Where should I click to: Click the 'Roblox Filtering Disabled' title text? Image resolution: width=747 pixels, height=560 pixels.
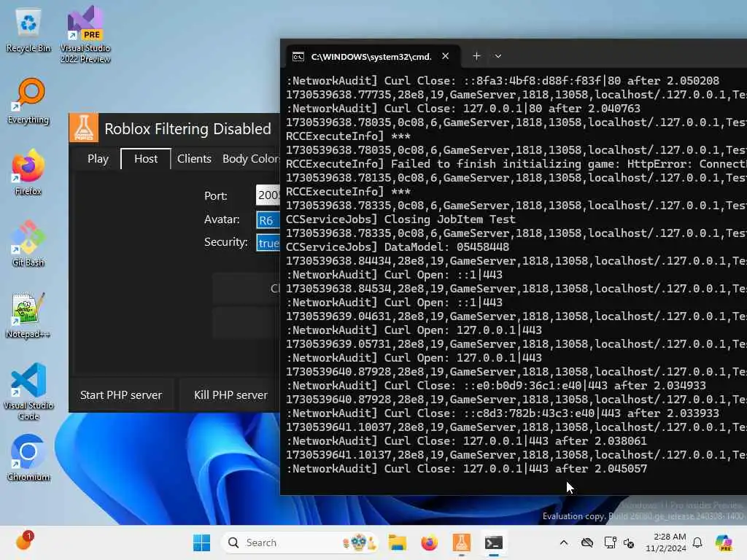click(x=187, y=128)
